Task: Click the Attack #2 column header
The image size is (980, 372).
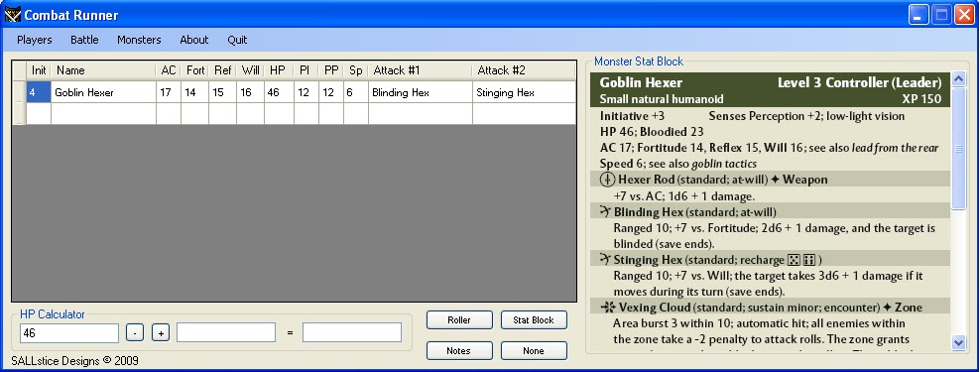Action: pos(524,70)
